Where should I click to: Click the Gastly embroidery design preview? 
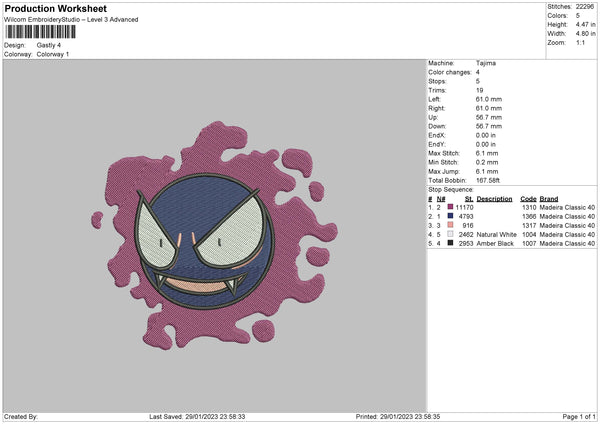click(x=214, y=234)
